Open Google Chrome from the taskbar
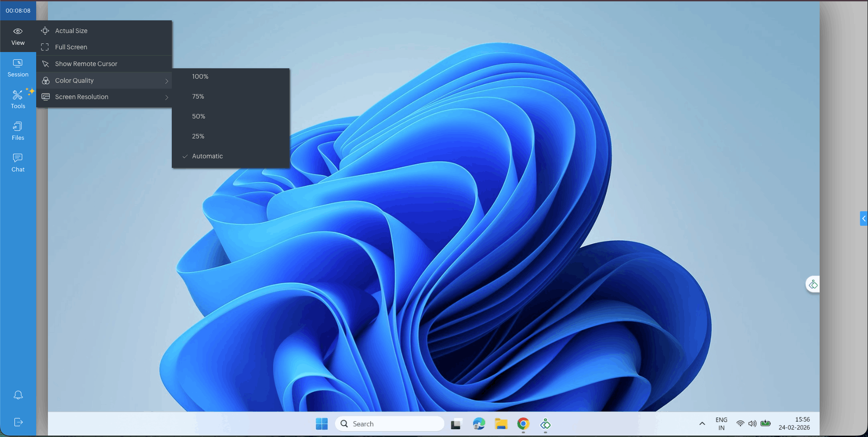The image size is (868, 437). (523, 424)
